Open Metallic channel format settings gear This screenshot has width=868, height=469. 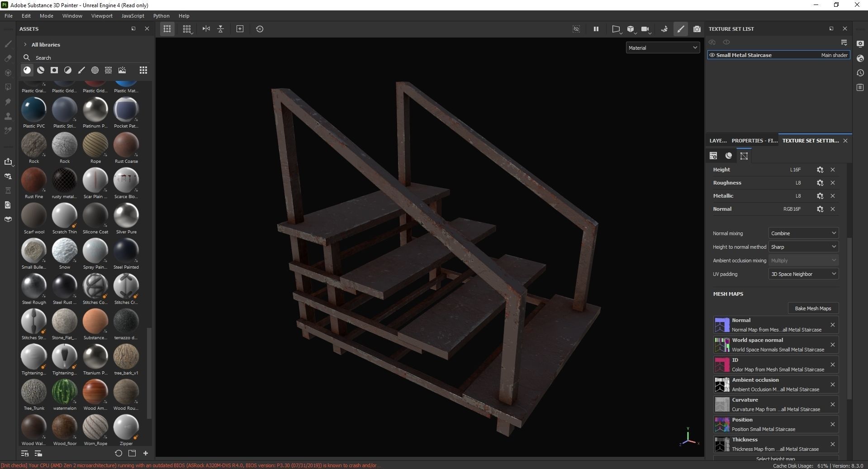[820, 196]
